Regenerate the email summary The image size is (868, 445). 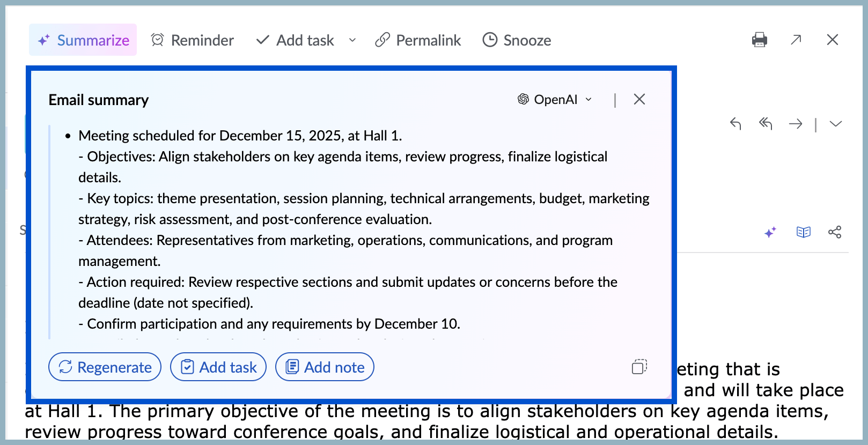(x=105, y=367)
